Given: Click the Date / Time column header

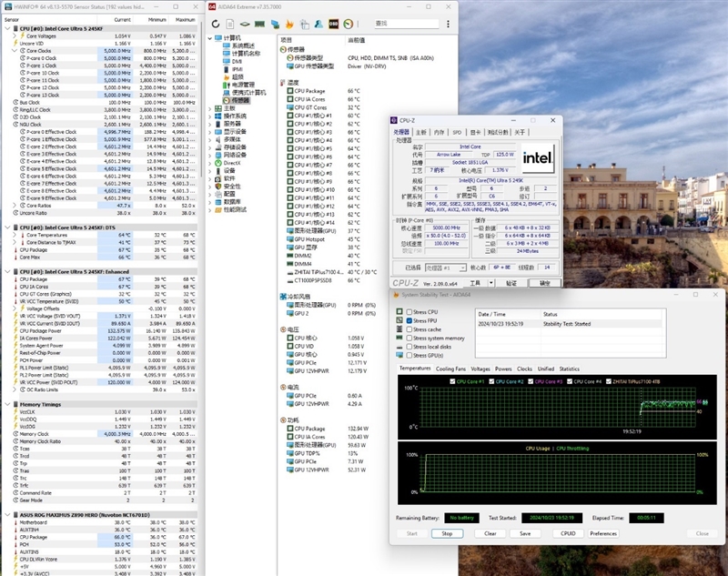Looking at the screenshot, I should coord(508,314).
